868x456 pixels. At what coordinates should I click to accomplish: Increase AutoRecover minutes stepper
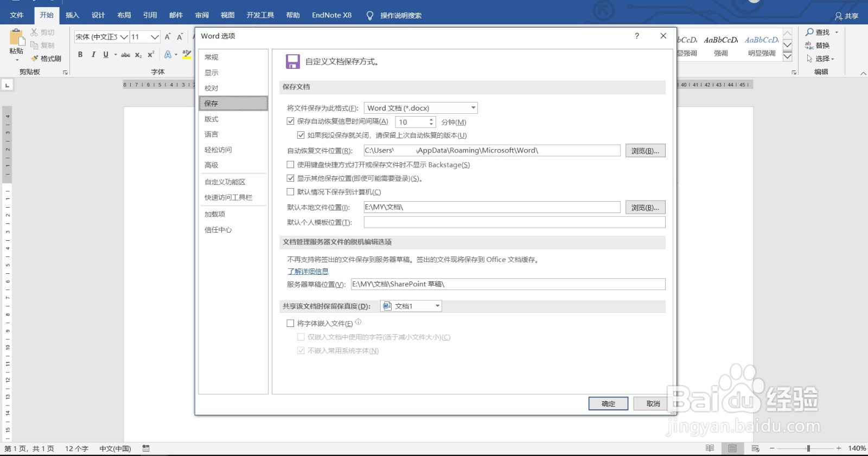pos(431,120)
